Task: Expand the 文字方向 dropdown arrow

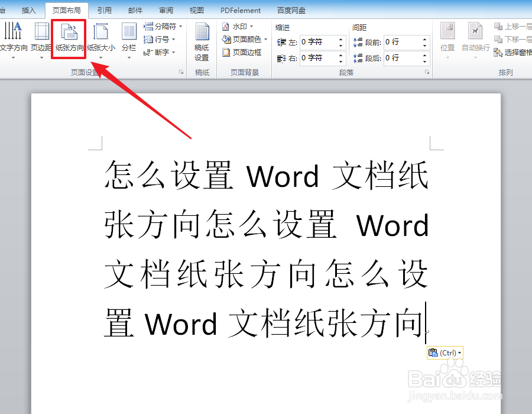Action: tap(13, 58)
